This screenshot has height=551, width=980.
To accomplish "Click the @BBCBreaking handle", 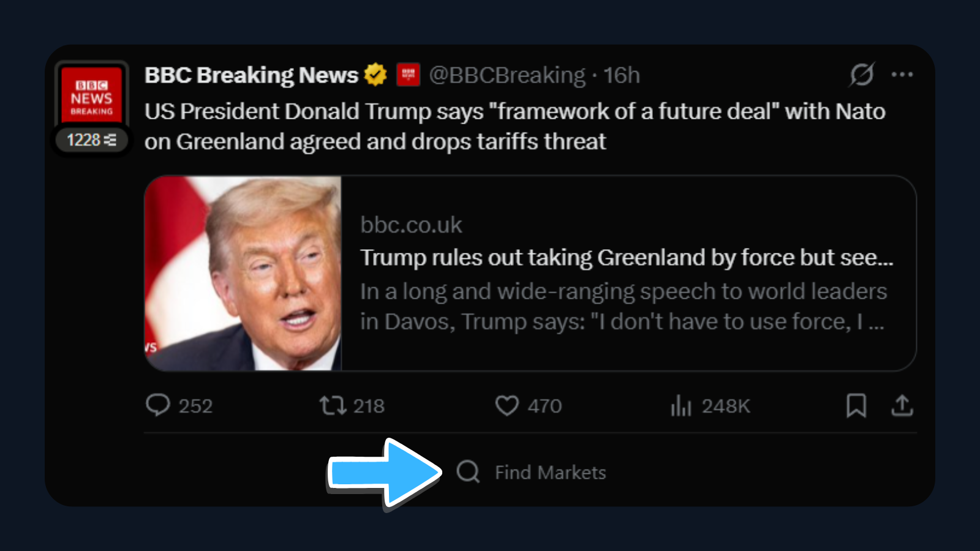I will tap(507, 75).
